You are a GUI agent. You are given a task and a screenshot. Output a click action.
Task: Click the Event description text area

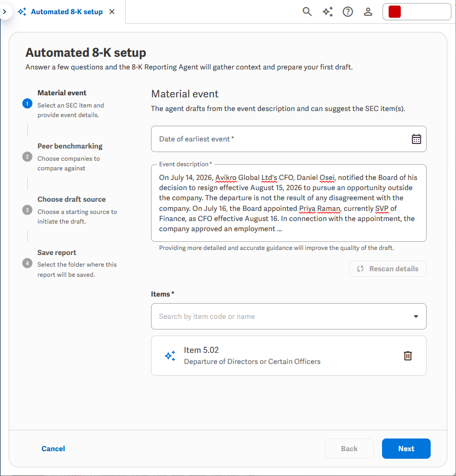(288, 203)
